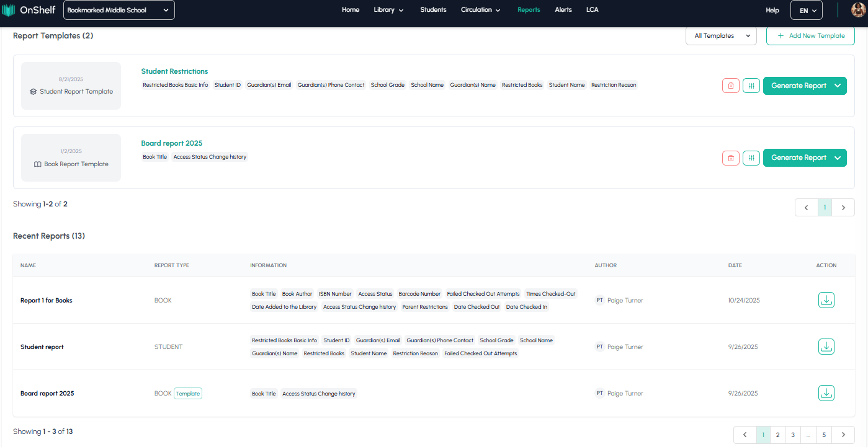Go to next page of recent reports

coord(843,435)
